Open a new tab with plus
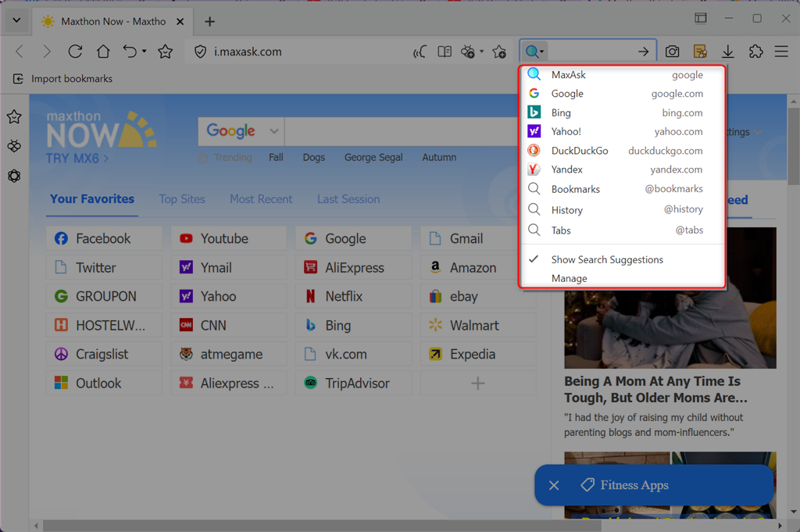This screenshot has width=800, height=532. click(x=209, y=21)
